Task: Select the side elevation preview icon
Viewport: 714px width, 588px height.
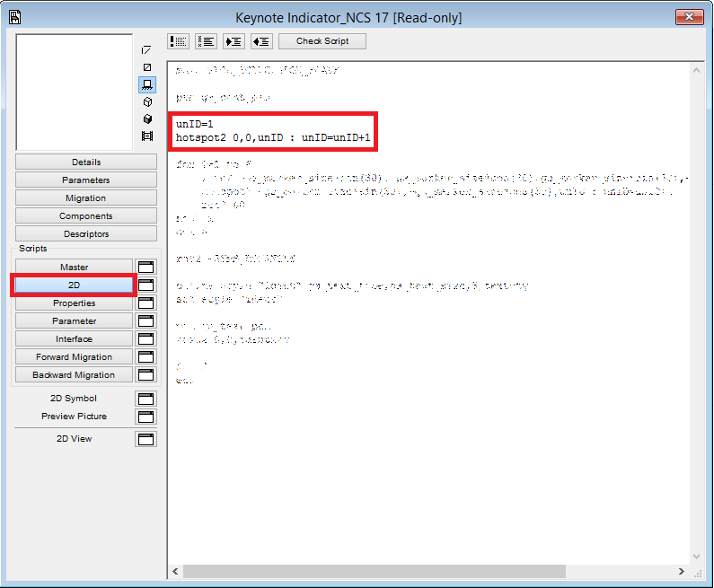Action: coord(147,84)
